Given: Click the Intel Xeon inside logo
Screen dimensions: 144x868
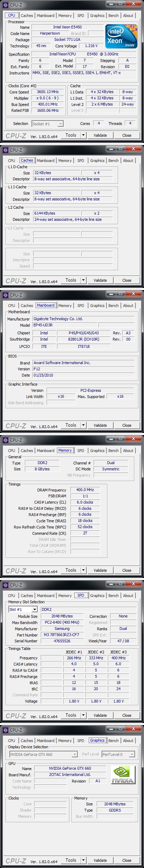Looking at the screenshot, I should (121, 36).
